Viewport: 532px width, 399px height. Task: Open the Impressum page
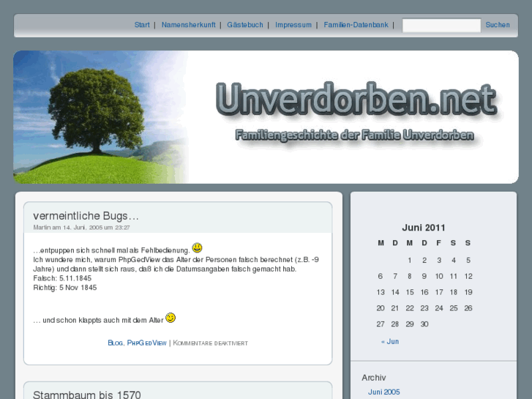point(293,25)
